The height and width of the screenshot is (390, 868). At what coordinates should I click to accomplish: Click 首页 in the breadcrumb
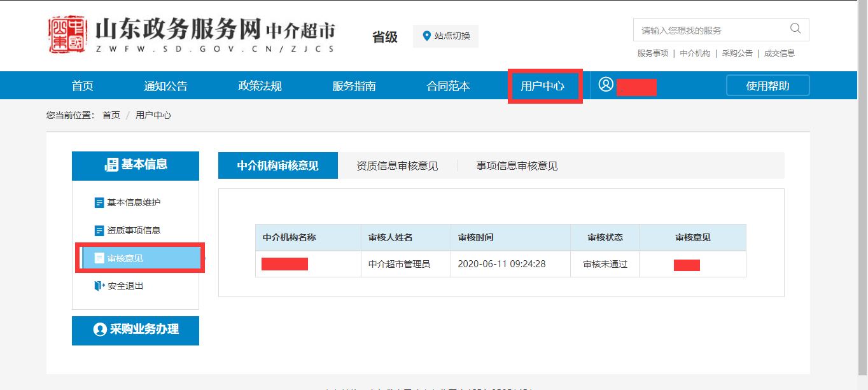[111, 115]
